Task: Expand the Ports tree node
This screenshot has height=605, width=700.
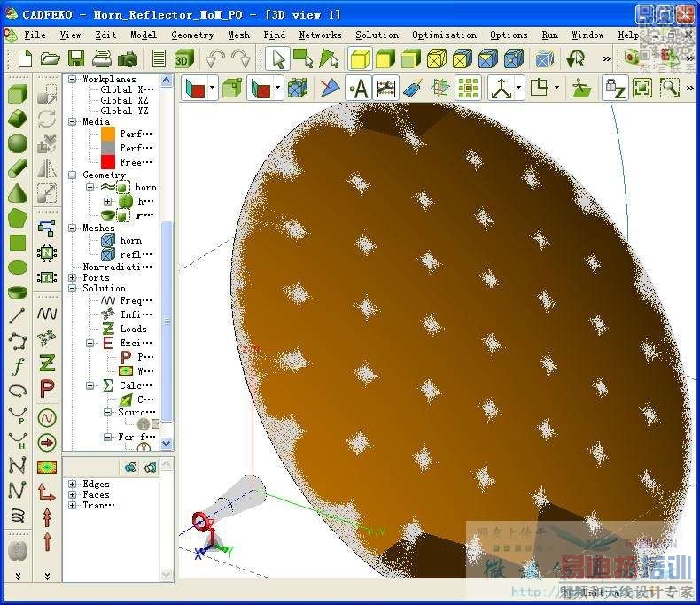Action: pyautogui.click(x=72, y=277)
